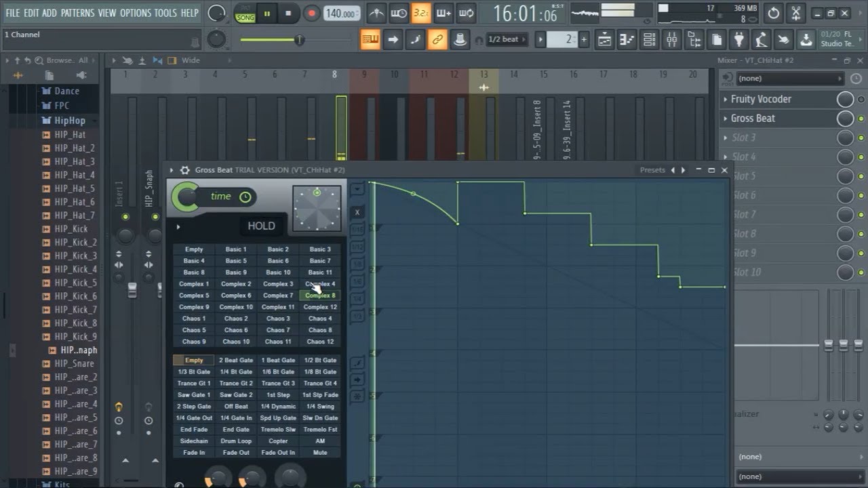Image resolution: width=868 pixels, height=488 pixels.
Task: Select the Trance Gt 1 volume preset
Action: (194, 383)
